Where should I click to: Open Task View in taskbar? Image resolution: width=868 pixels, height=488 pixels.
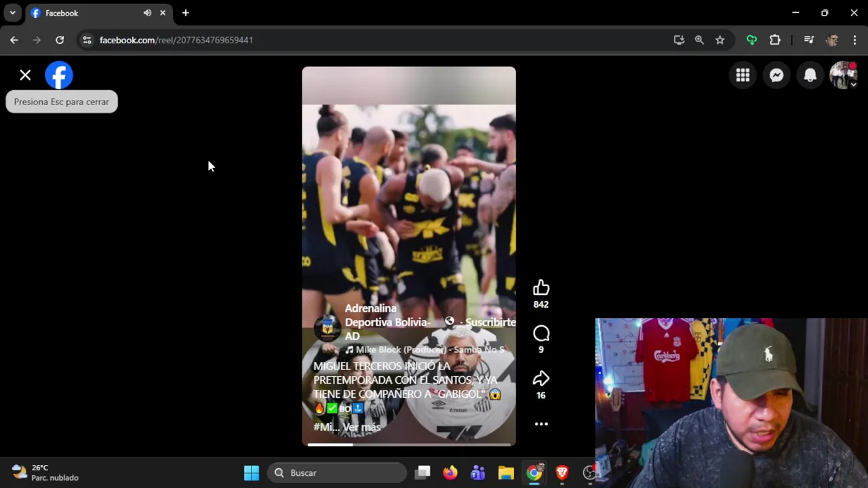pos(423,473)
